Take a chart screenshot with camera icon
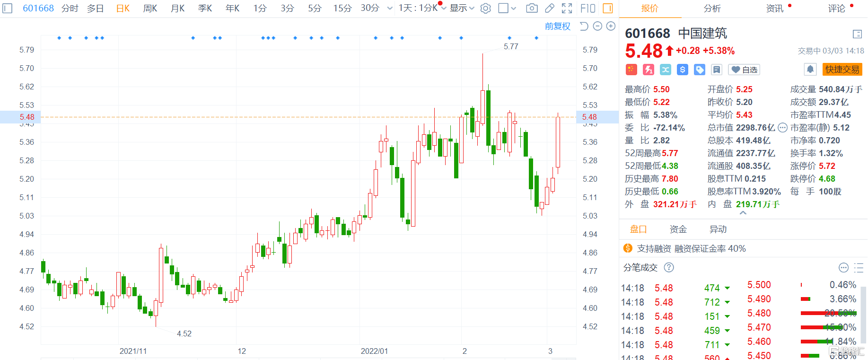Viewport: 868px width, 360px height. click(532, 9)
